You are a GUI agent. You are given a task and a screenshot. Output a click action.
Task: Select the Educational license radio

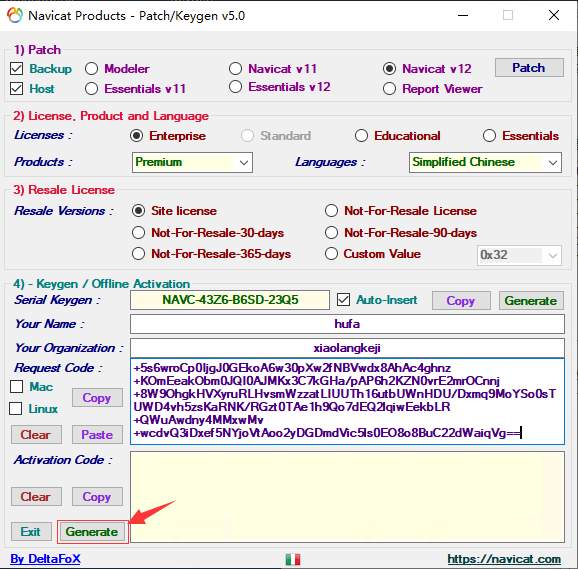tap(361, 136)
